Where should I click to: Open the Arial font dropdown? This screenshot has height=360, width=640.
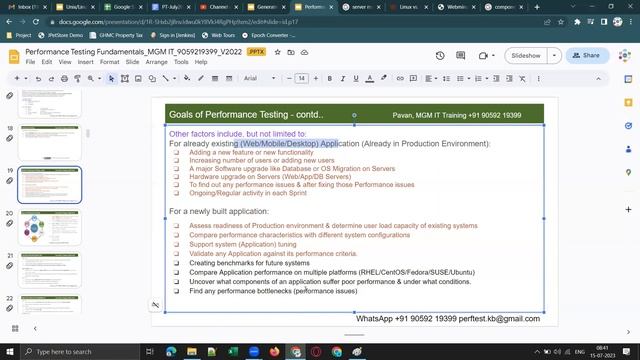(260, 78)
